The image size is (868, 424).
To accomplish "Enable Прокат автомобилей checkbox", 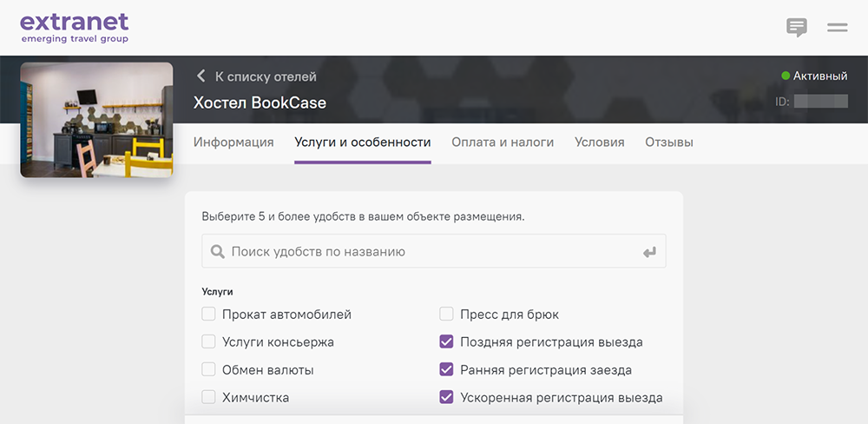I will 208,315.
